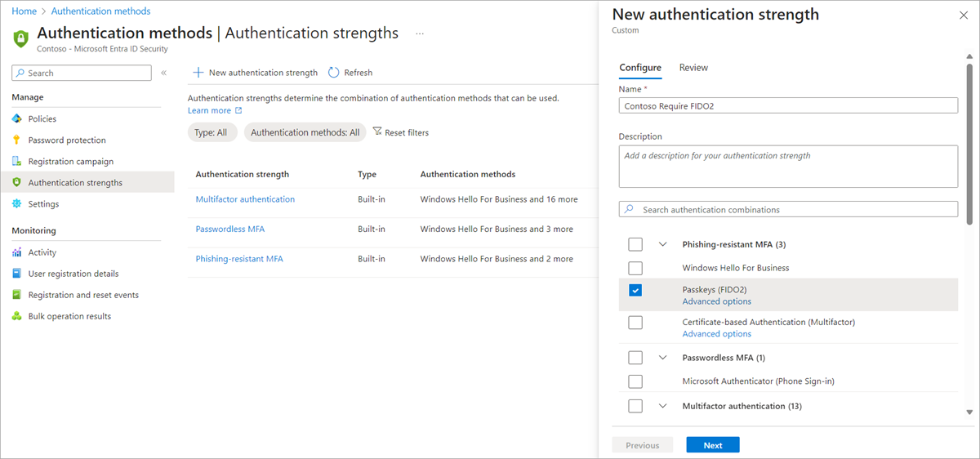Click the sidebar Search field

(x=82, y=74)
